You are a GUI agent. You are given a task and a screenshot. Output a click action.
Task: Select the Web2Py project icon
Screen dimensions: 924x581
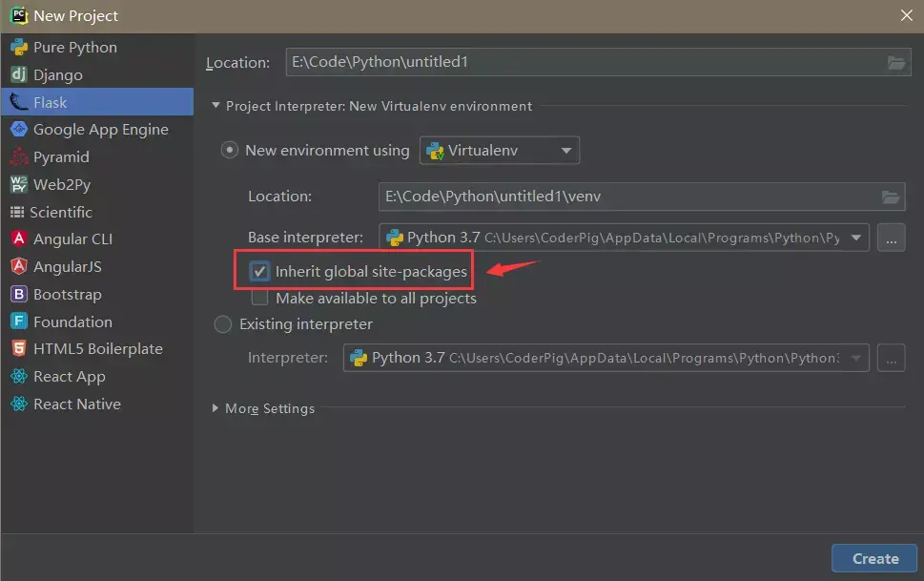19,185
